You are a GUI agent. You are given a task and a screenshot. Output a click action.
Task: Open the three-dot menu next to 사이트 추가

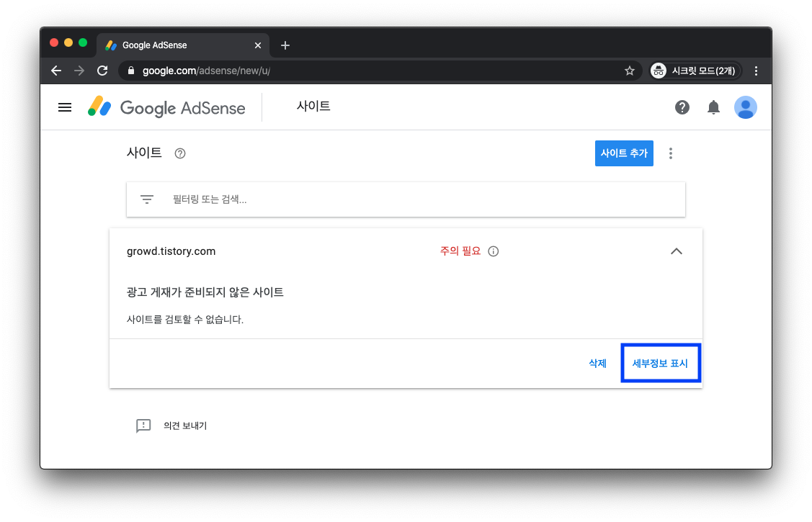670,153
